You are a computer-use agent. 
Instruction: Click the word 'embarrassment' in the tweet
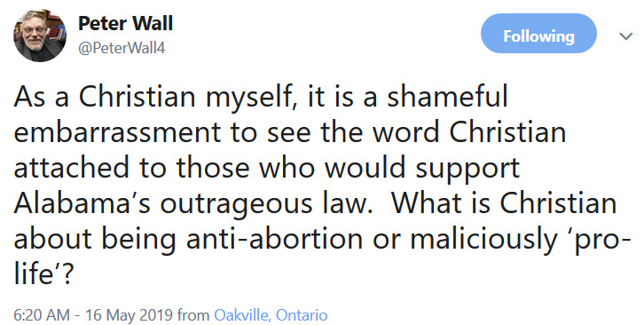117,132
